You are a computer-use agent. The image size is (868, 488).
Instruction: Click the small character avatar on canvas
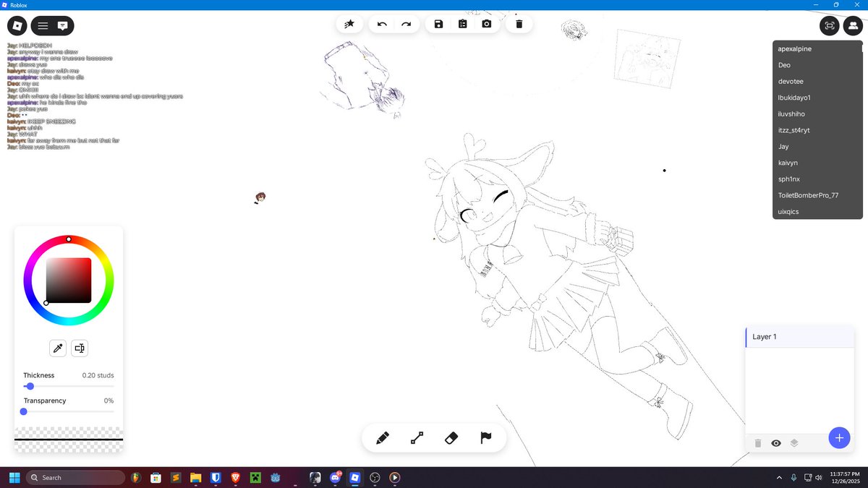click(x=260, y=197)
